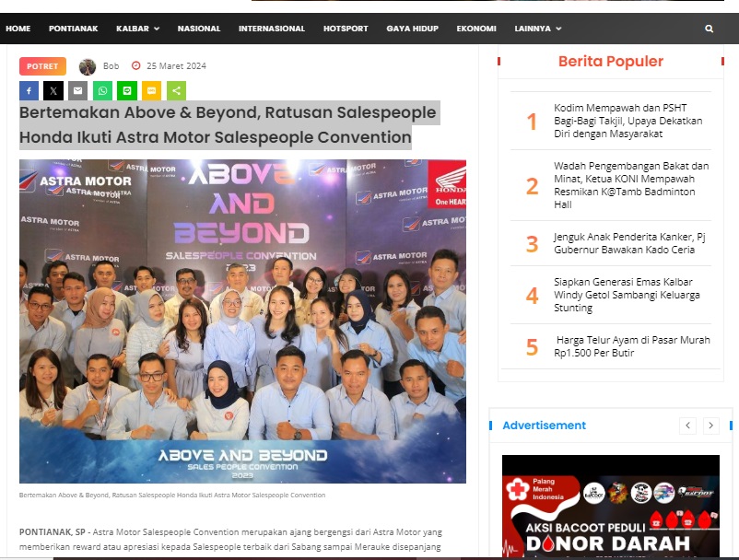The width and height of the screenshot is (739, 560).
Task: Open the Jenguk Anak Penderita Kanker article
Action: (629, 243)
